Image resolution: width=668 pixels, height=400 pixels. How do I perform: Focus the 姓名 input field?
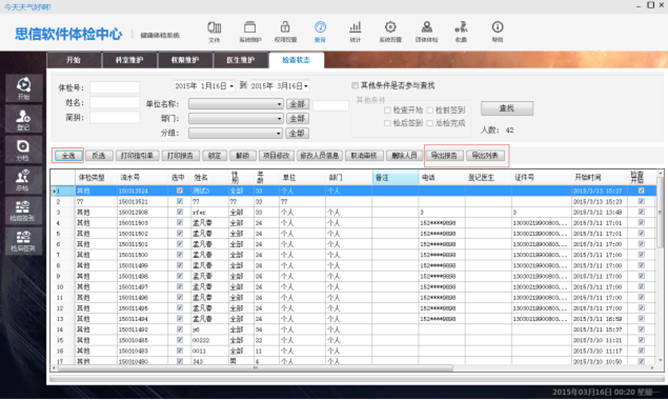click(x=115, y=103)
